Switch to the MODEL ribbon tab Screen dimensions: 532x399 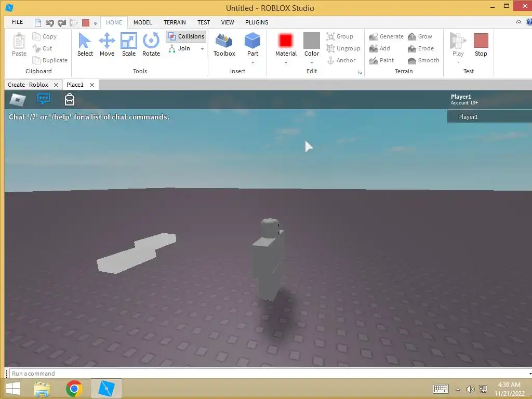[x=142, y=22]
